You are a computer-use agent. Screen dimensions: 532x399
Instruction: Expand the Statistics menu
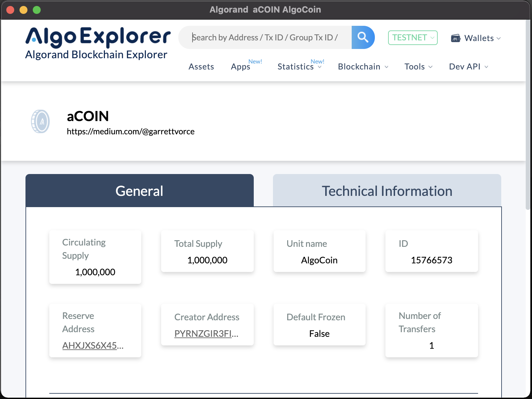pos(299,66)
